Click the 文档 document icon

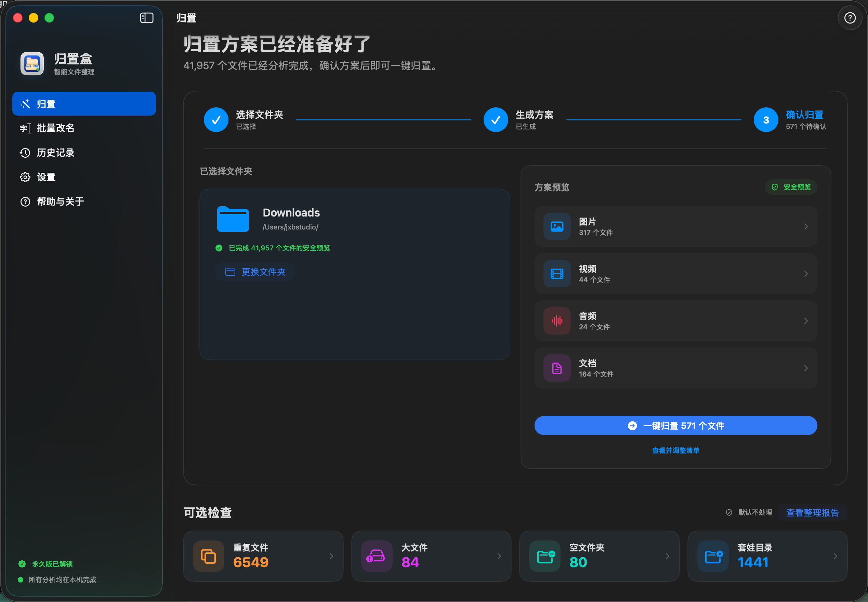point(556,368)
